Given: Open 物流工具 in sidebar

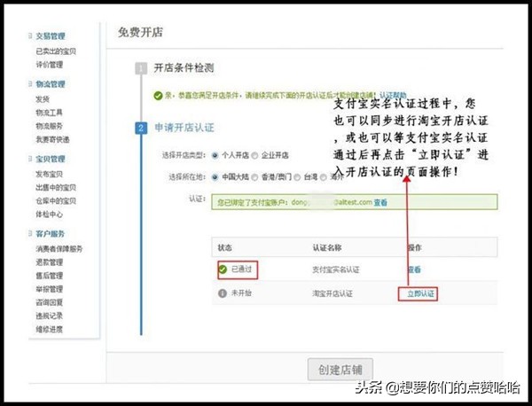Looking at the screenshot, I should coord(49,113).
